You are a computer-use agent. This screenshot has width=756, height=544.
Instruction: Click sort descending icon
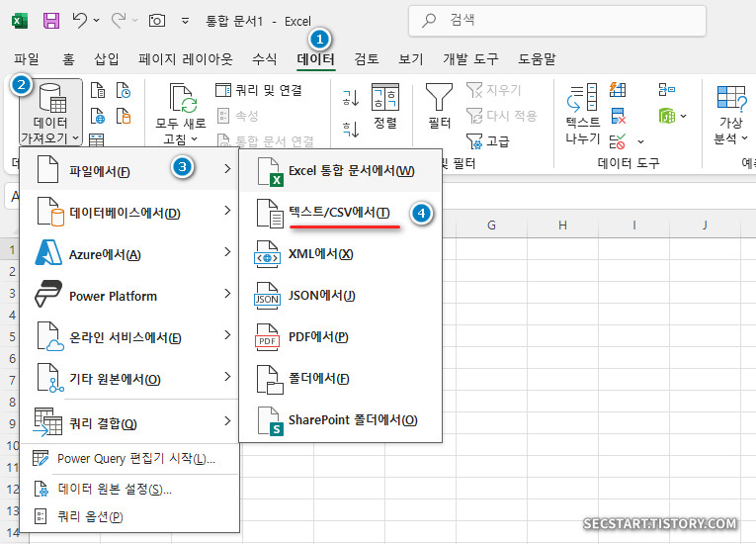351,130
